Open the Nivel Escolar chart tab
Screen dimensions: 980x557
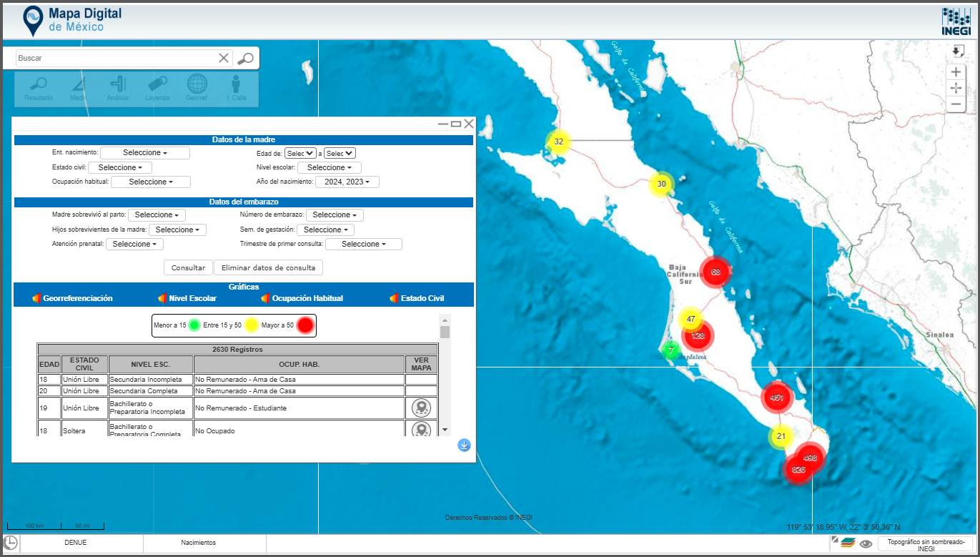187,298
